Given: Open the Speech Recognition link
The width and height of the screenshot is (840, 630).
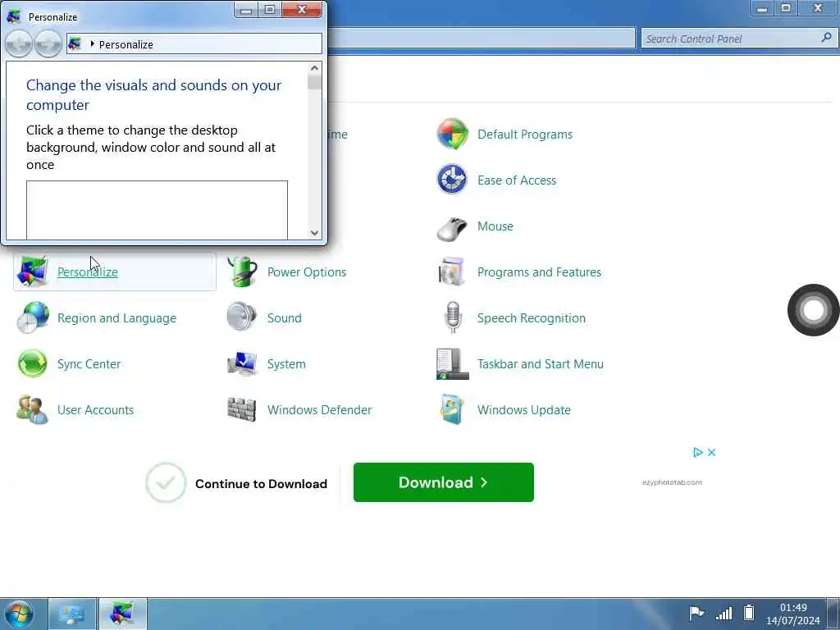Looking at the screenshot, I should click(531, 318).
